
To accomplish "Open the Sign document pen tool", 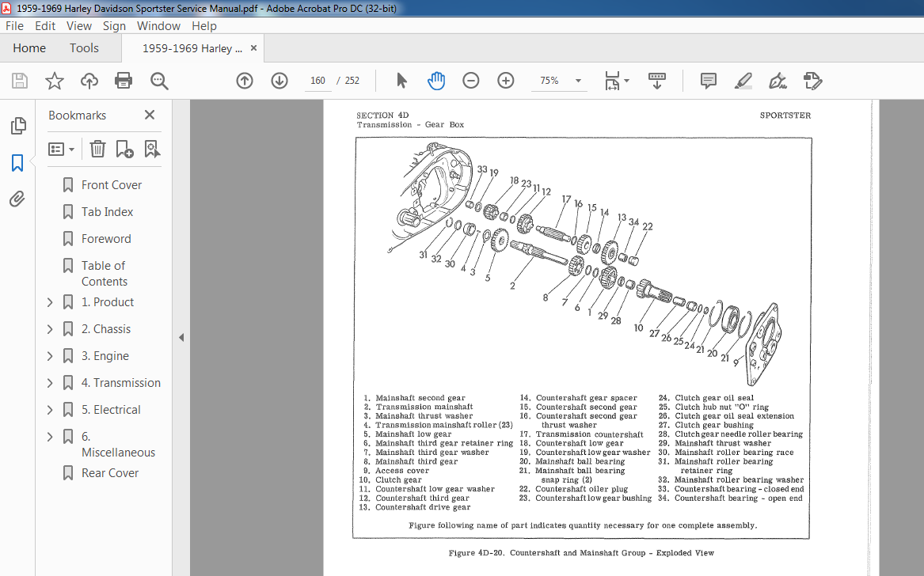I will coord(778,81).
